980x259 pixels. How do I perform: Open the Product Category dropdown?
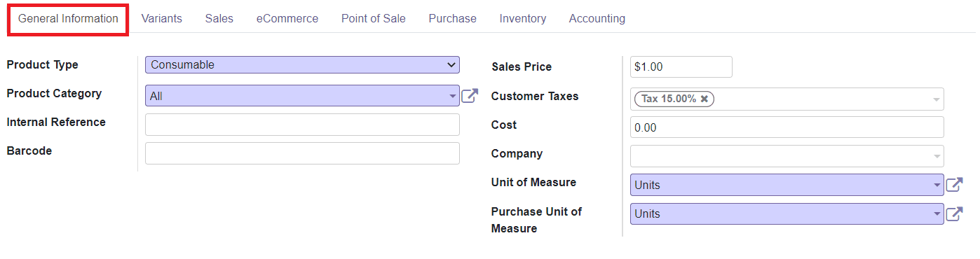tap(302, 96)
